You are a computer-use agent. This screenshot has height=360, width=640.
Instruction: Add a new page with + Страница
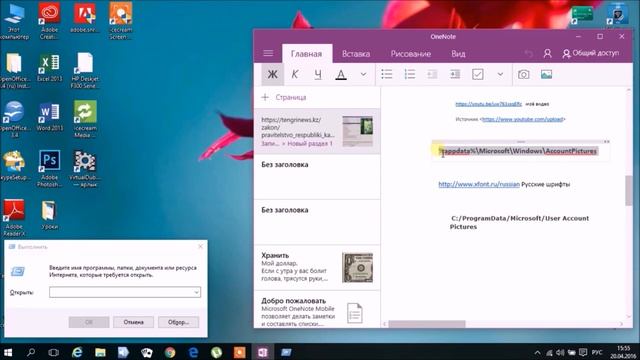pos(284,97)
